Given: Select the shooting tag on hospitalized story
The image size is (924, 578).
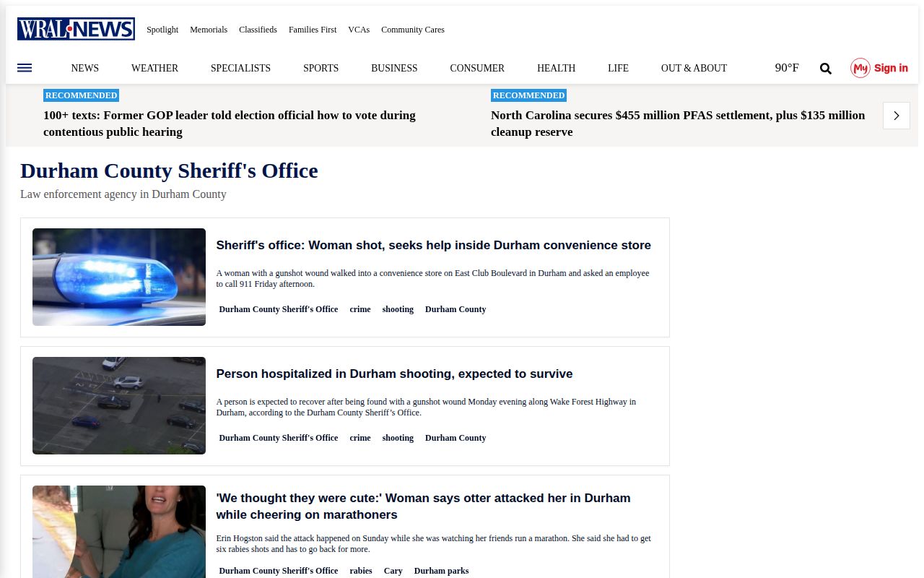Looking at the screenshot, I should click(x=398, y=438).
